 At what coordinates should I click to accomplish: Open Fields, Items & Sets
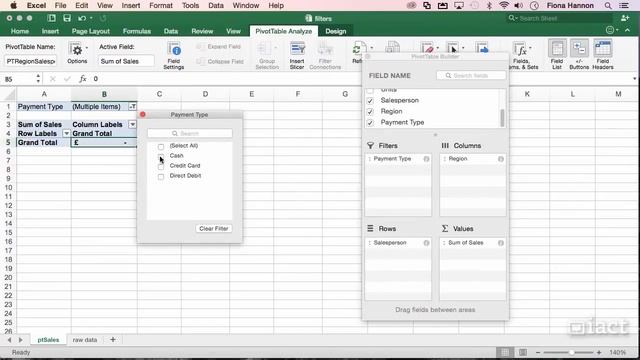coord(521,55)
